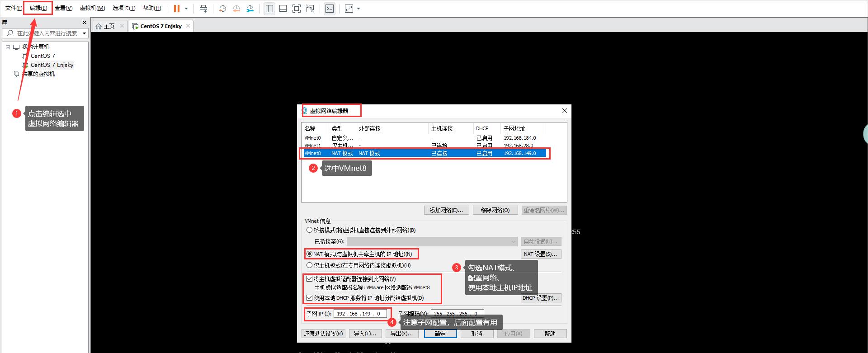Click the library search input box
868x353 pixels.
(47, 33)
